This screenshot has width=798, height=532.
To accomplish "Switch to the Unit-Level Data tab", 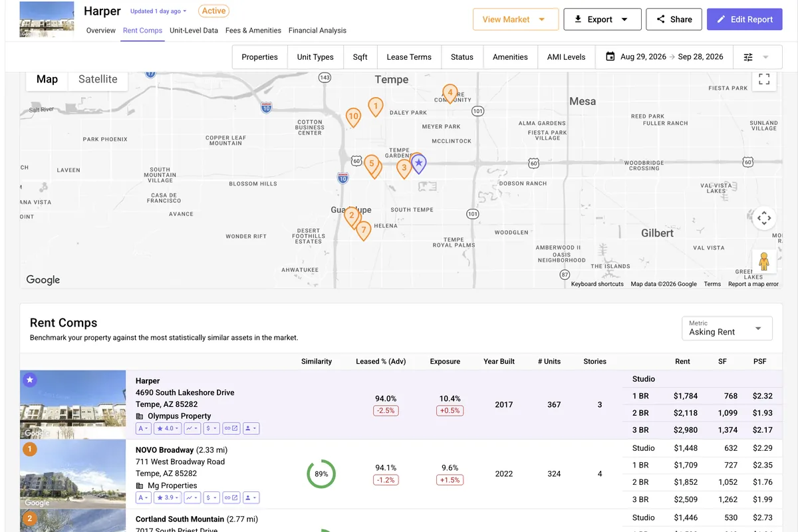I will 194,31.
